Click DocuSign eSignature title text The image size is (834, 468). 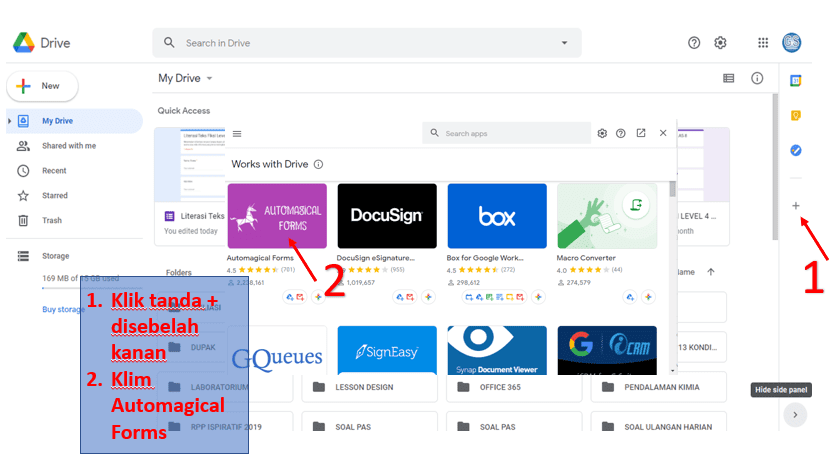[x=376, y=258]
